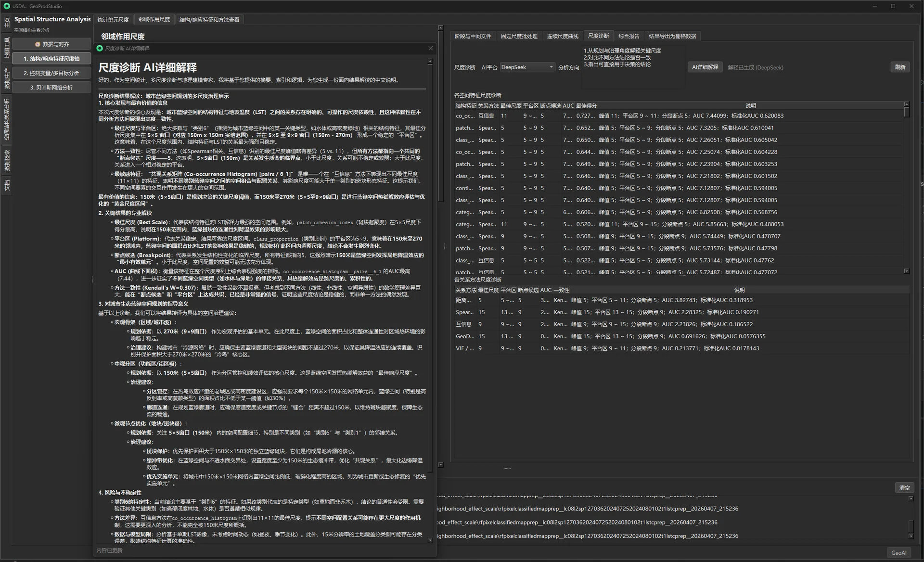Viewport: 924px width, 562px height.
Task: Click the scroll-down arrow of the AI explanation text
Action: point(430,540)
